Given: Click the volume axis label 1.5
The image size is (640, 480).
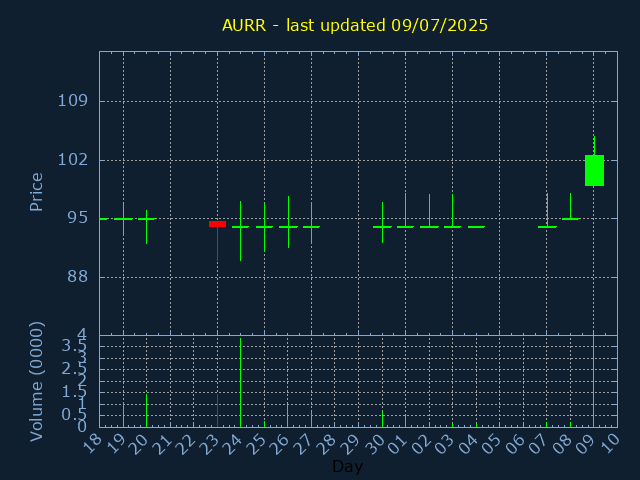Looking at the screenshot, I should [x=74, y=393].
